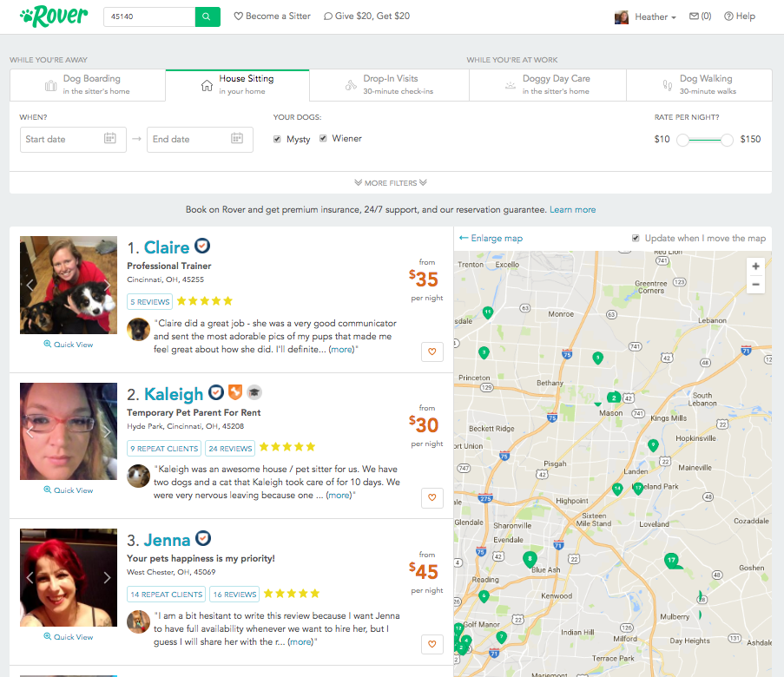Uncheck the Mysty dog checkbox
The width and height of the screenshot is (784, 677).
[x=277, y=139]
